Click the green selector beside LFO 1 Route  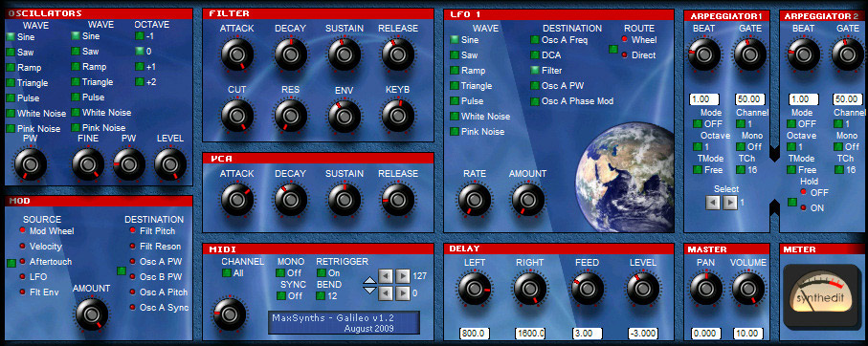(612, 49)
